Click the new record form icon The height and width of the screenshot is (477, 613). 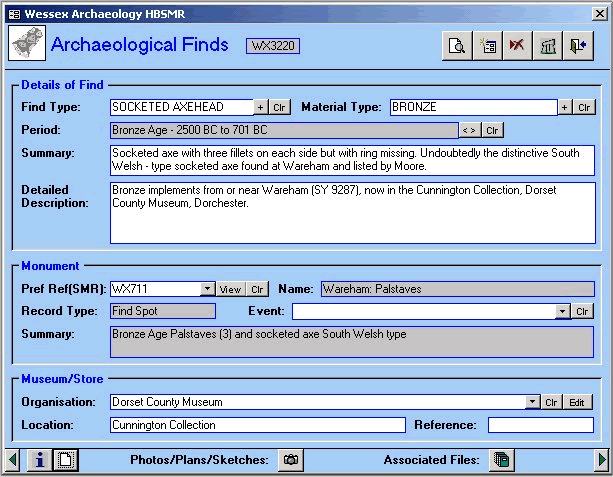point(487,46)
